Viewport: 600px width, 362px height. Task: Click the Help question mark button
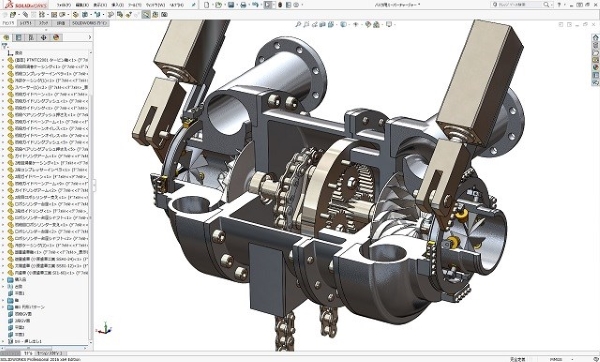pos(559,5)
